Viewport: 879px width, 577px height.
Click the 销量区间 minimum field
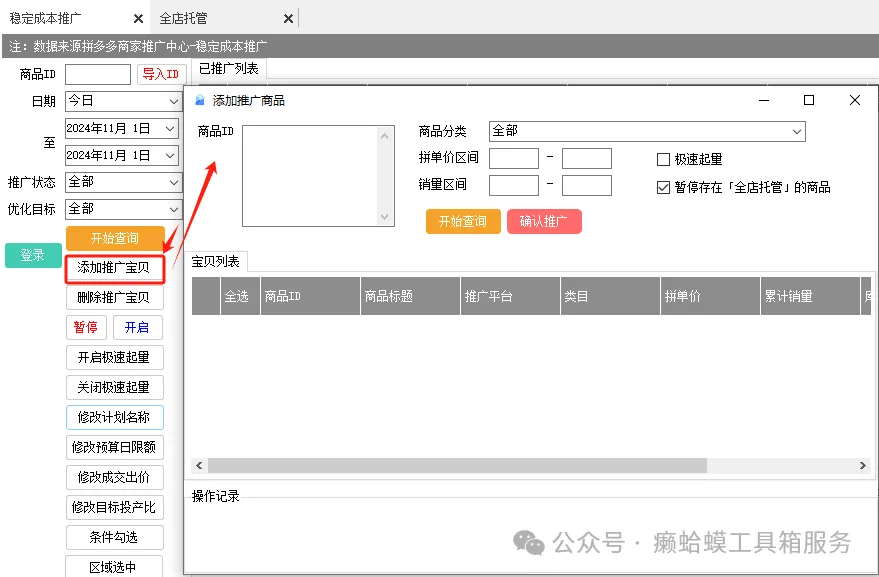(x=513, y=186)
